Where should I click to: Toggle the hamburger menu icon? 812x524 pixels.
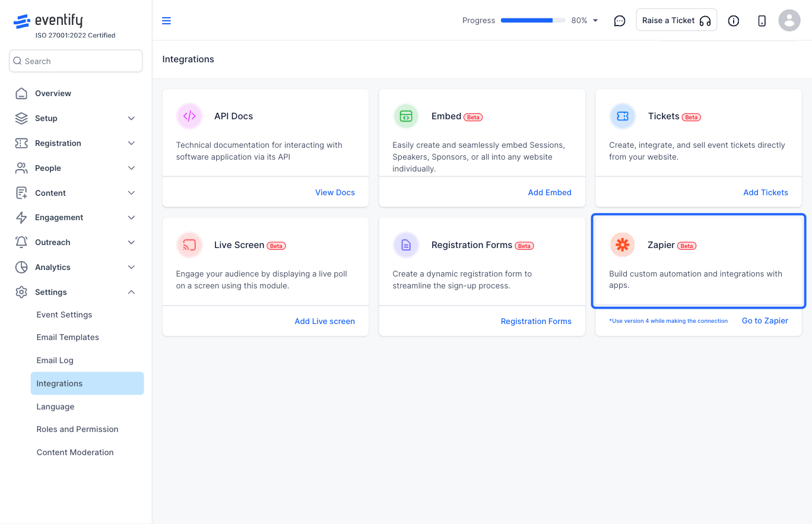point(166,21)
